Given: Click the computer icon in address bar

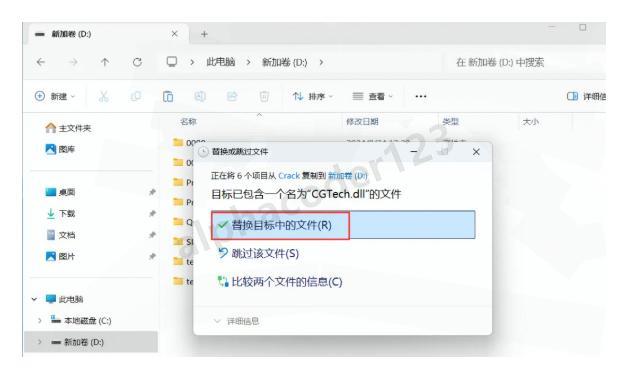Looking at the screenshot, I should pyautogui.click(x=172, y=62).
